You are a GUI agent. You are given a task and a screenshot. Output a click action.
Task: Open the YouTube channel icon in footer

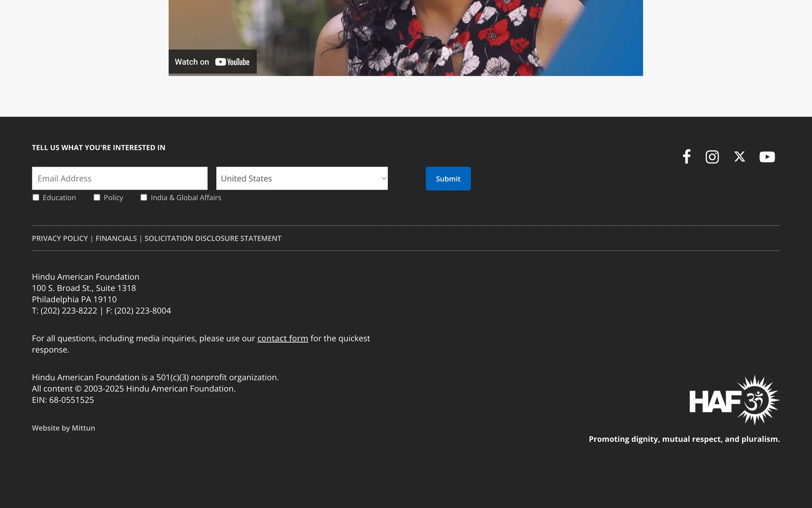coord(767,157)
